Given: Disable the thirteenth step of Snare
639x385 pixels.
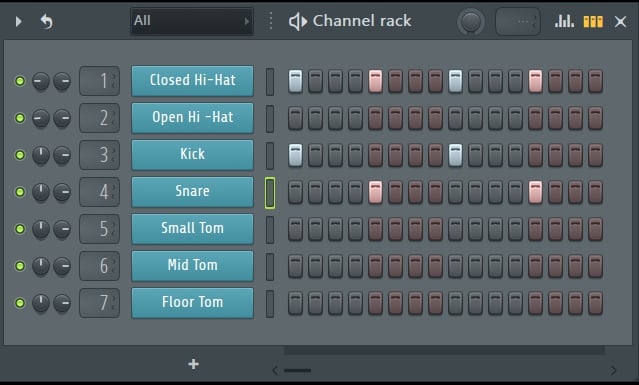Looking at the screenshot, I should pyautogui.click(x=535, y=192).
